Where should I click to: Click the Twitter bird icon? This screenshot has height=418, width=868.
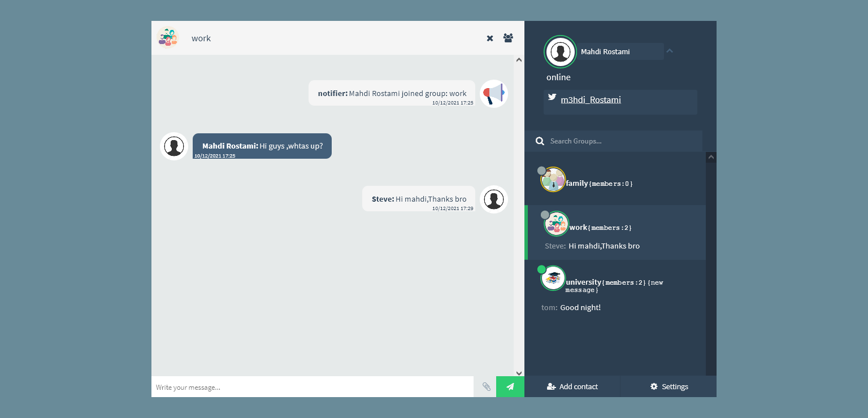click(x=552, y=97)
